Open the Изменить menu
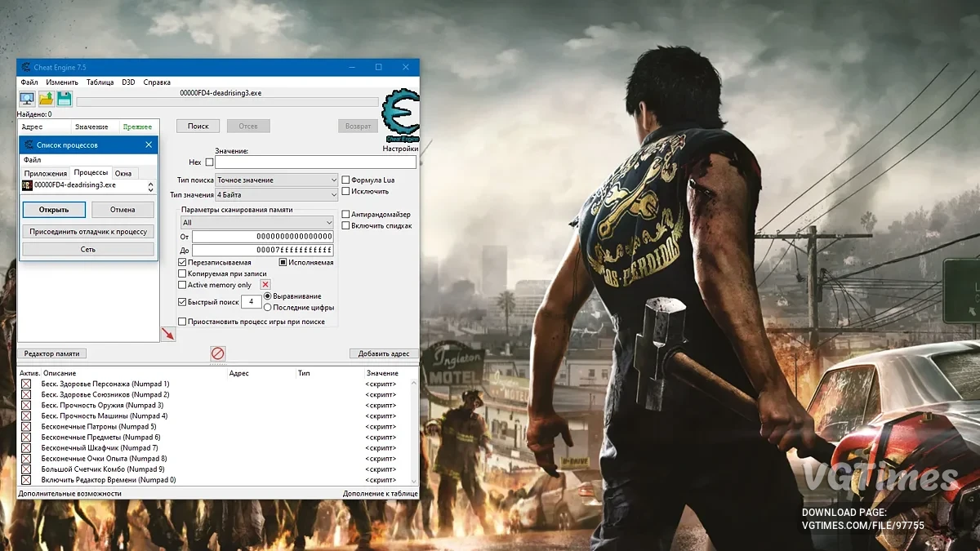This screenshot has width=980, height=551. [62, 82]
